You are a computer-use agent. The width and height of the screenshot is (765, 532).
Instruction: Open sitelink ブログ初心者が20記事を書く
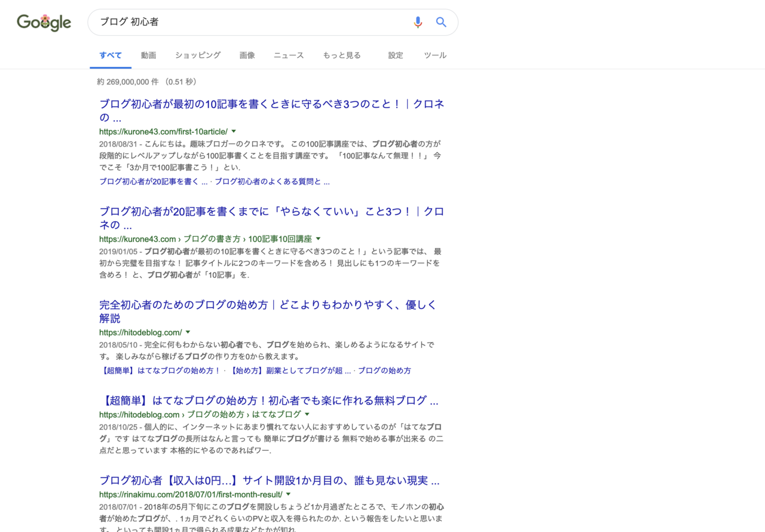click(154, 181)
